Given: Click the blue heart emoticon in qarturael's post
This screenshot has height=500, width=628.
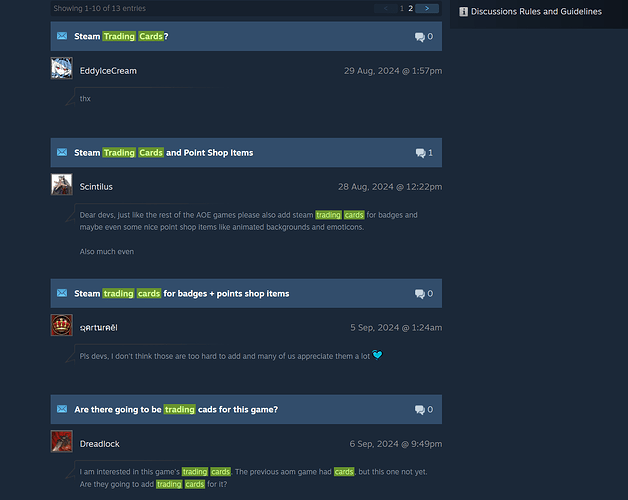Looking at the screenshot, I should (x=377, y=355).
